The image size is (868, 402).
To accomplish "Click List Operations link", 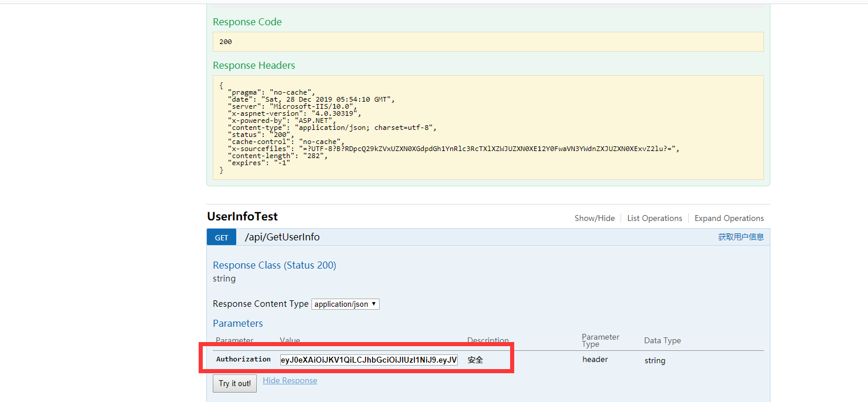I will click(655, 218).
